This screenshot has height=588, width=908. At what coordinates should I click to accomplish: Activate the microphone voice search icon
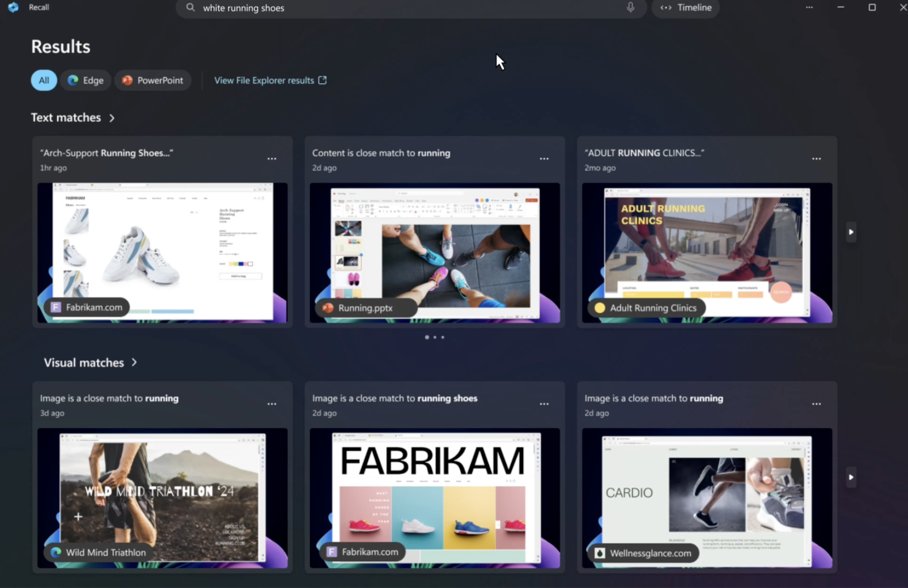coord(630,8)
